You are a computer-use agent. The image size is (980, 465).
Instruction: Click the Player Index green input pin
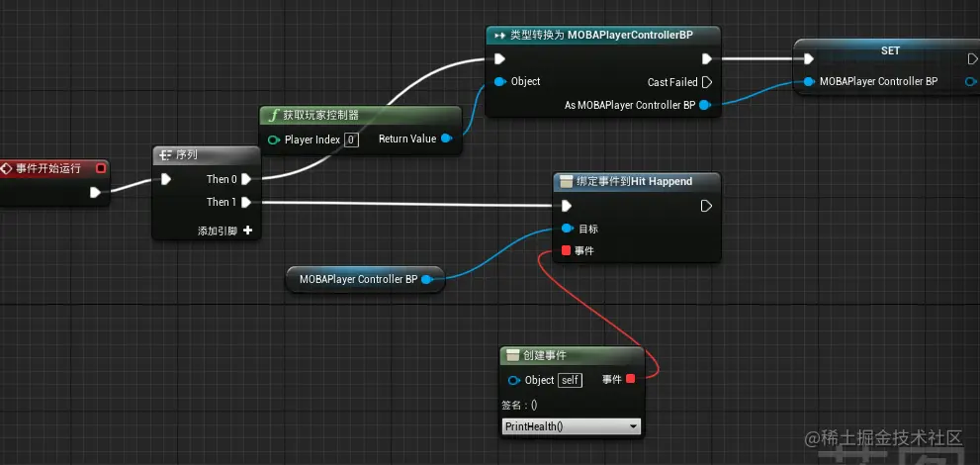pos(273,140)
